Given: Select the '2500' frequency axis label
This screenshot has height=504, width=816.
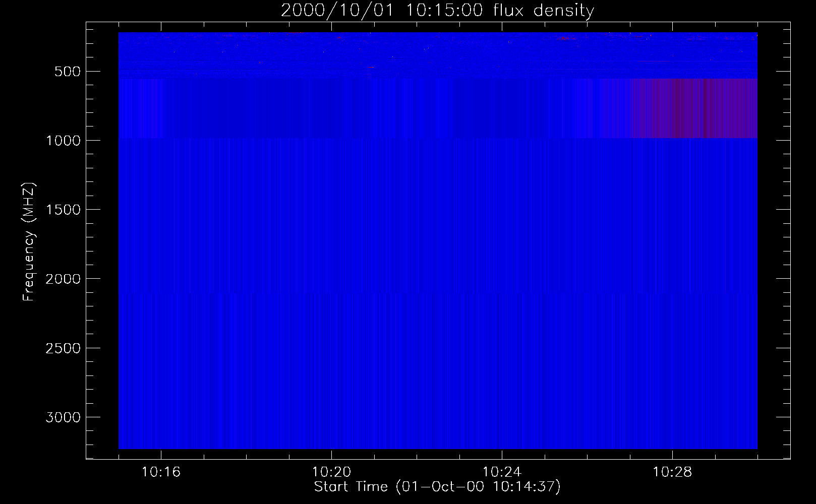Looking at the screenshot, I should (x=63, y=348).
